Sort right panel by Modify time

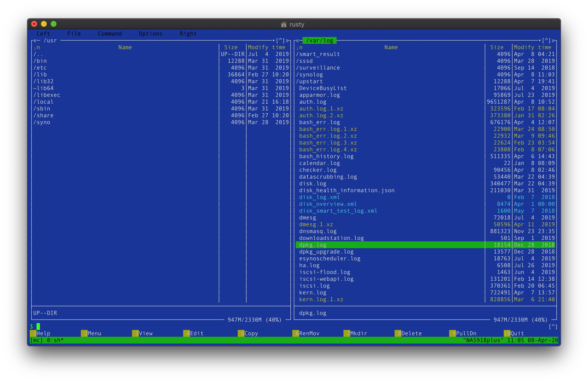point(533,47)
